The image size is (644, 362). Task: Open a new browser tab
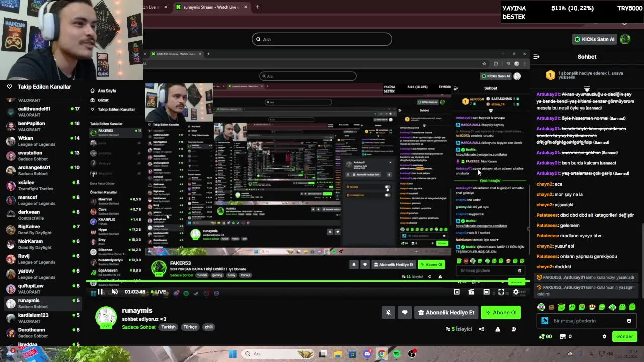(x=257, y=7)
